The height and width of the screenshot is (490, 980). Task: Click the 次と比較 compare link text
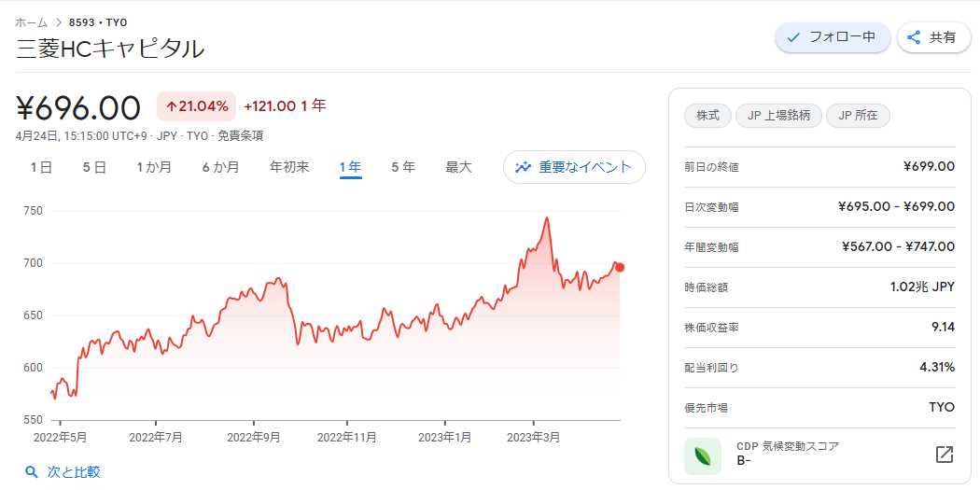click(x=74, y=472)
